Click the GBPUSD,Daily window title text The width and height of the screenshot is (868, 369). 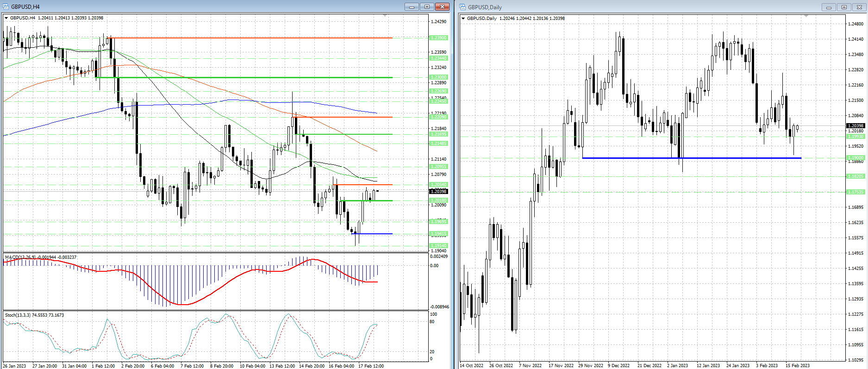click(x=485, y=7)
